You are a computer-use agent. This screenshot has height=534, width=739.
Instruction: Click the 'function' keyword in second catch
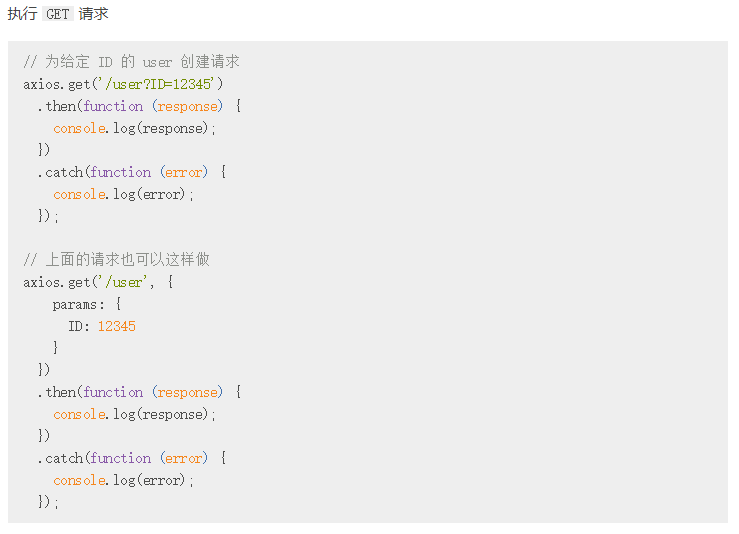(x=121, y=458)
